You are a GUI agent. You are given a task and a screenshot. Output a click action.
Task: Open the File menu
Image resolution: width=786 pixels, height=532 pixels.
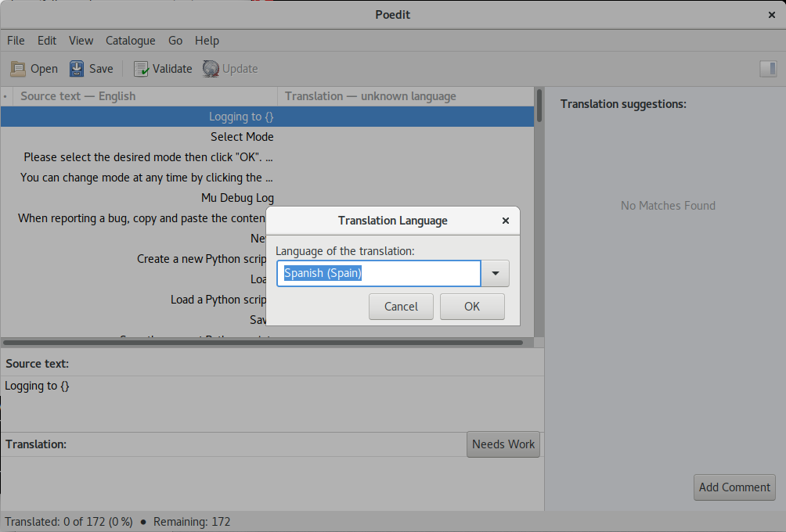(16, 41)
